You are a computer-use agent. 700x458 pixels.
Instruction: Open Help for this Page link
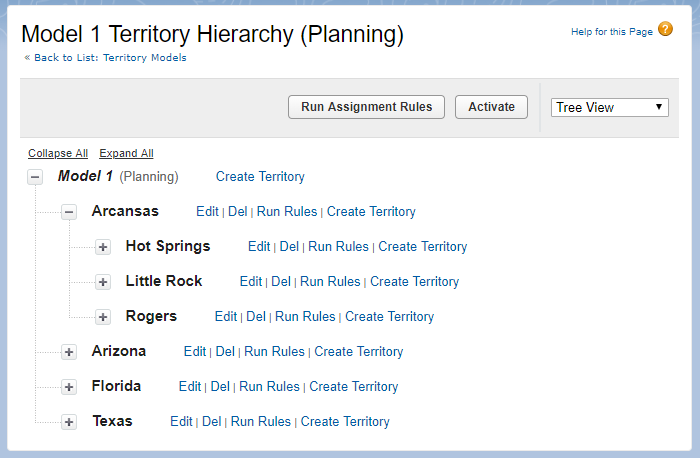pyautogui.click(x=611, y=32)
